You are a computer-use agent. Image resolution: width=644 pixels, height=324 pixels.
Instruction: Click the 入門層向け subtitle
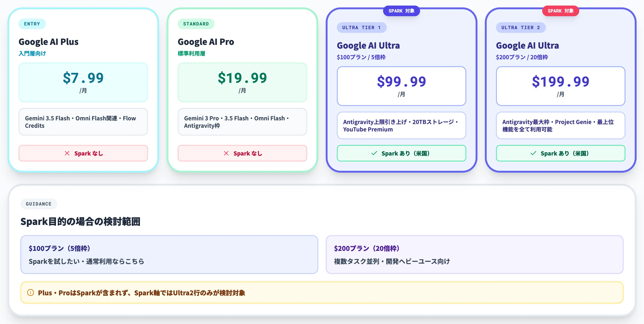pos(32,53)
